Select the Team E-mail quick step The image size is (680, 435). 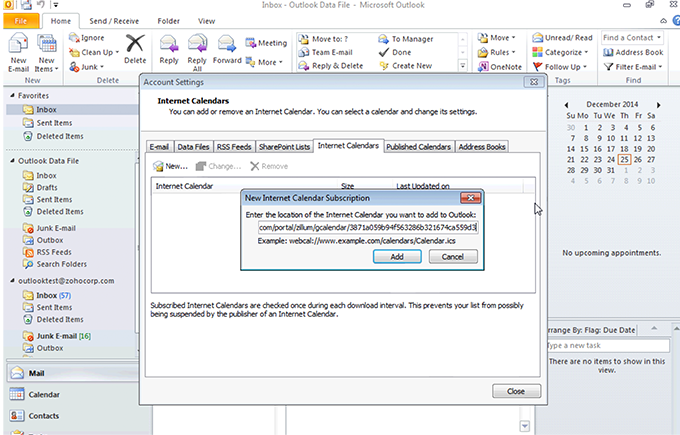[326, 52]
